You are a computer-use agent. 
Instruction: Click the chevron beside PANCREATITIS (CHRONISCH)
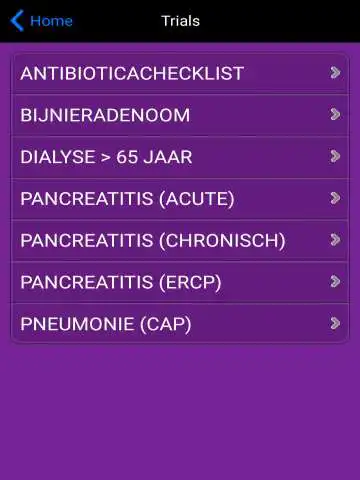tap(335, 240)
